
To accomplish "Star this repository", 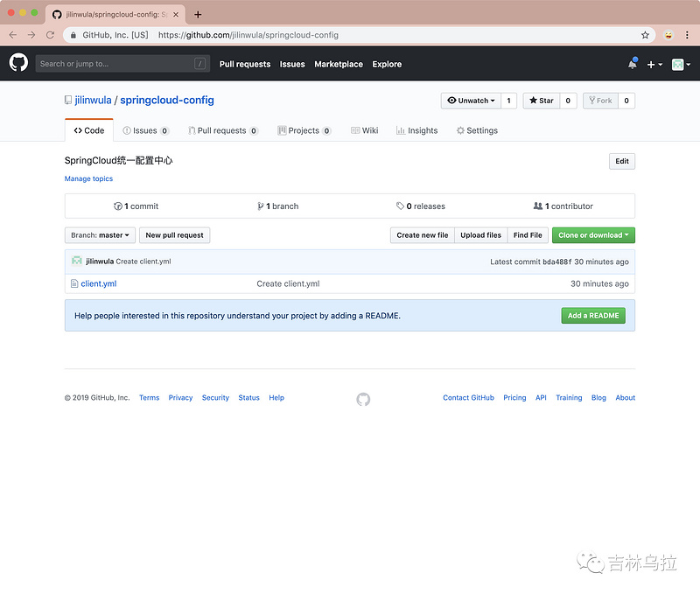I will (x=541, y=101).
